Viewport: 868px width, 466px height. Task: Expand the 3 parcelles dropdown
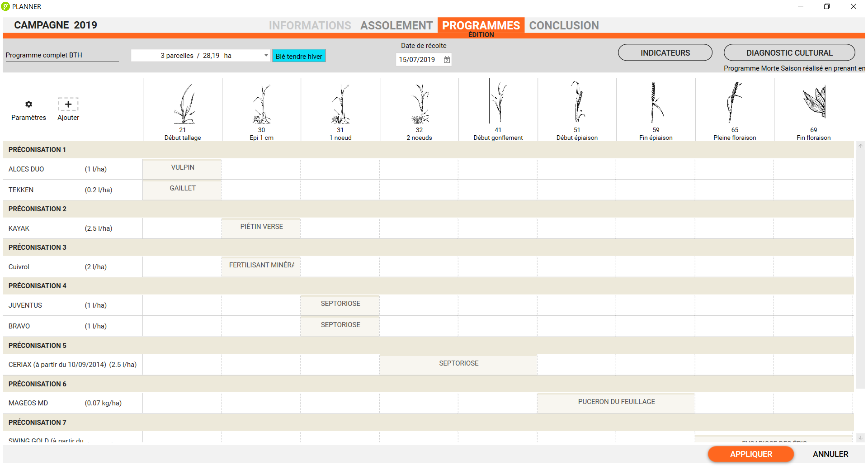point(266,55)
